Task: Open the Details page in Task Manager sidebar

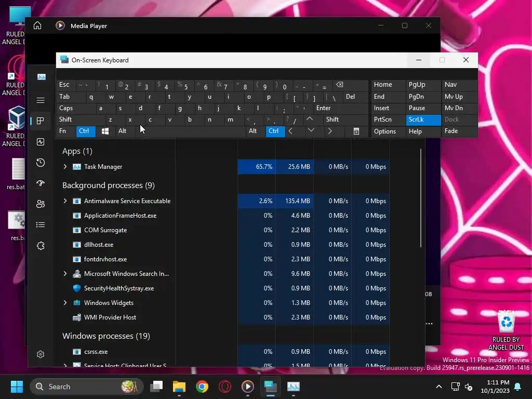Action: (x=41, y=224)
